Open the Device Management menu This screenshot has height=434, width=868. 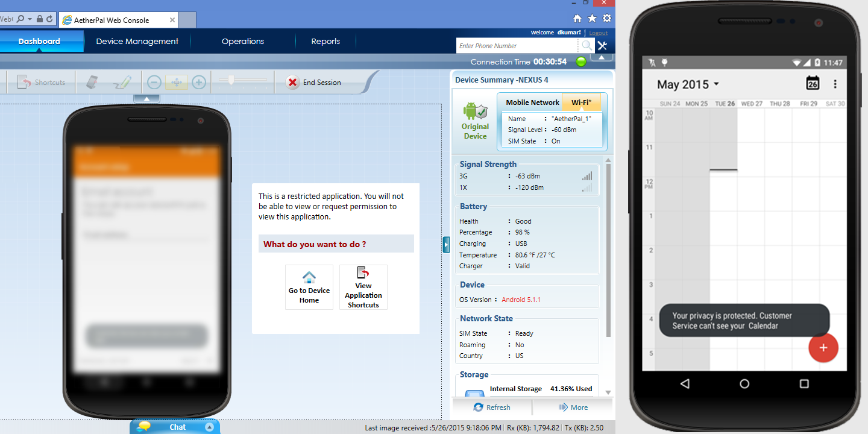point(137,41)
